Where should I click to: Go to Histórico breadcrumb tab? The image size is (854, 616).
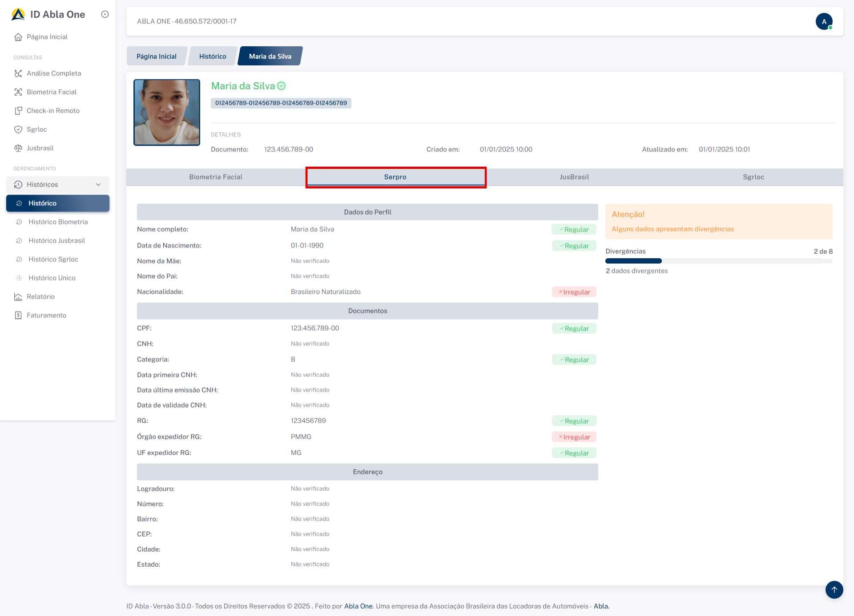(213, 56)
